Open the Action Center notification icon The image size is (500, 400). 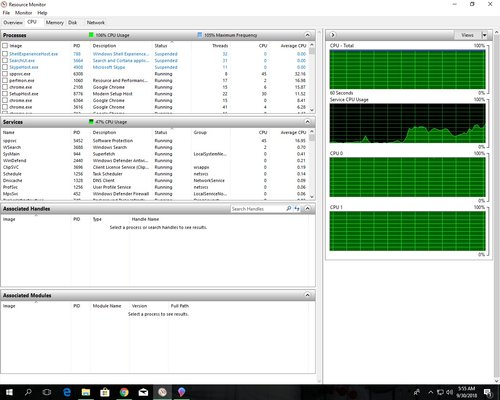(x=488, y=392)
